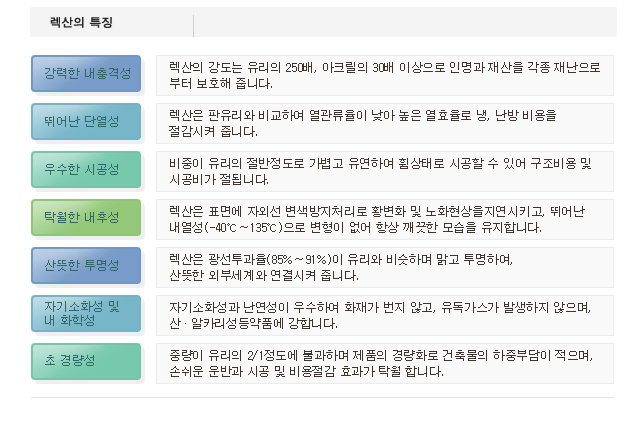This screenshot has width=642, height=427.
Task: Click the line with 광선투과율(85%~91%)
Action: tap(342, 258)
